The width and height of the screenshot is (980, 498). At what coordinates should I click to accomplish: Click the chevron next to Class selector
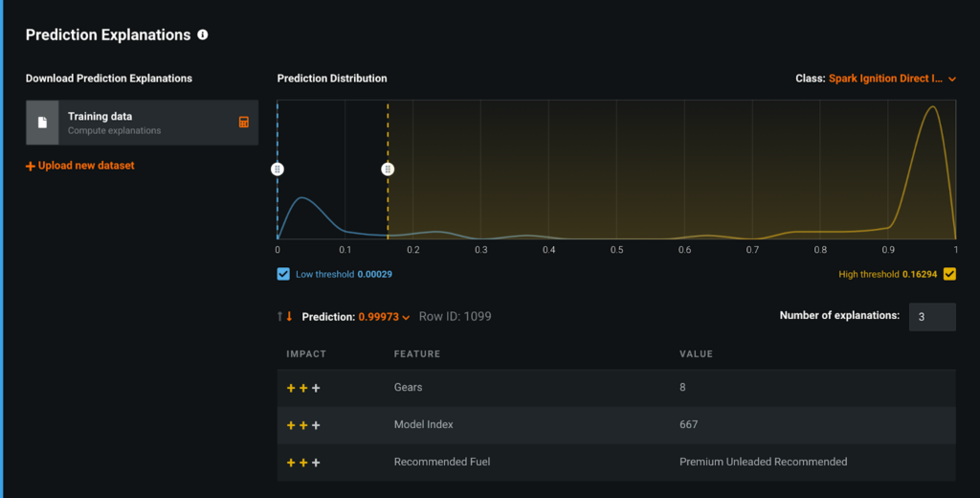coord(952,79)
